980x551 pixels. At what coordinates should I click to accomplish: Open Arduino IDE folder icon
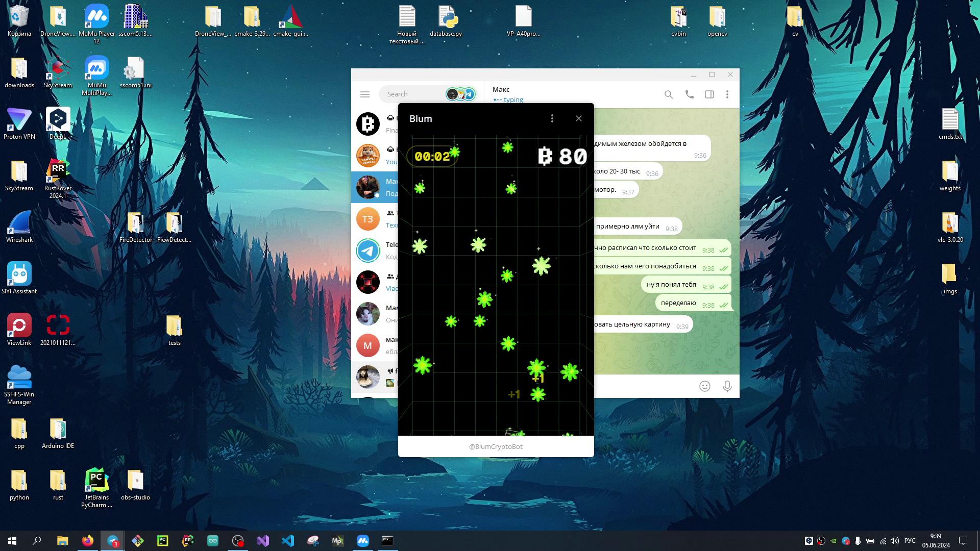58,433
